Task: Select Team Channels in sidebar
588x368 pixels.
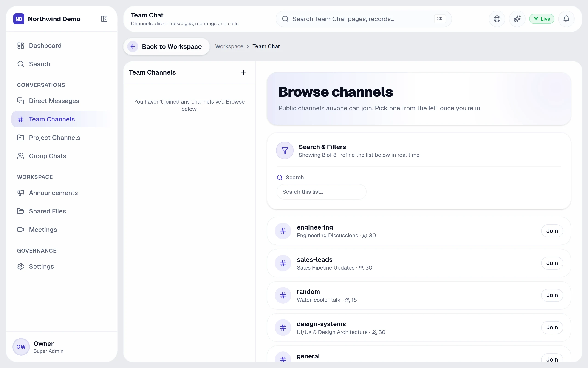Action: click(x=61, y=119)
